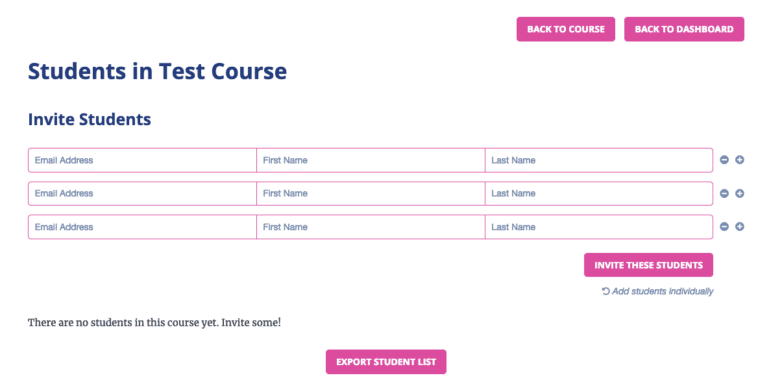
Task: Add a row using first row plus icon
Action: [x=740, y=160]
